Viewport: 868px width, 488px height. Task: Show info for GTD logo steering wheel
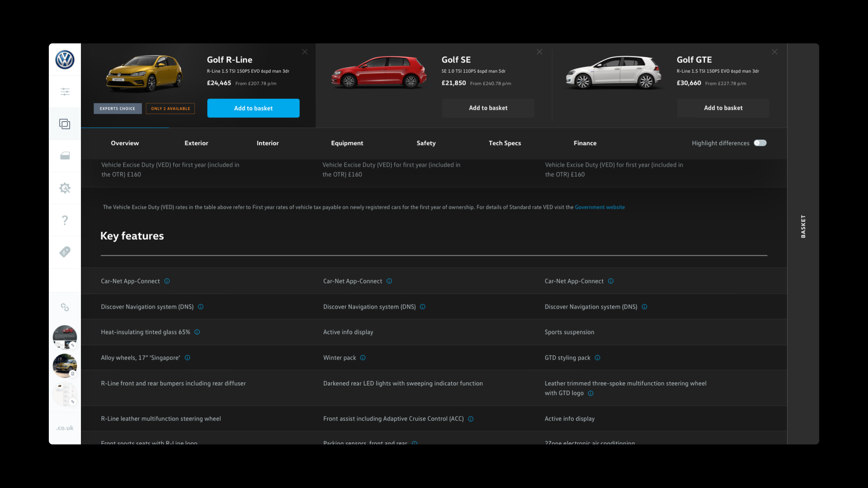(x=591, y=394)
